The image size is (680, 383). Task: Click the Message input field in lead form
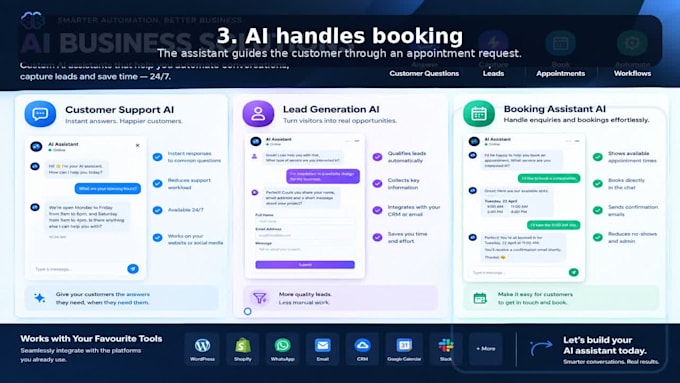[305, 249]
